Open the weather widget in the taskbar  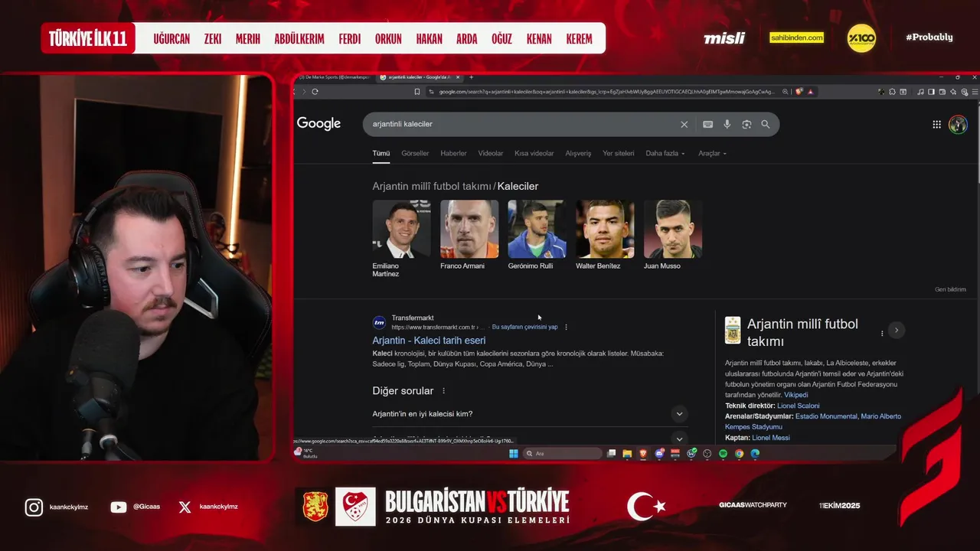pos(306,453)
